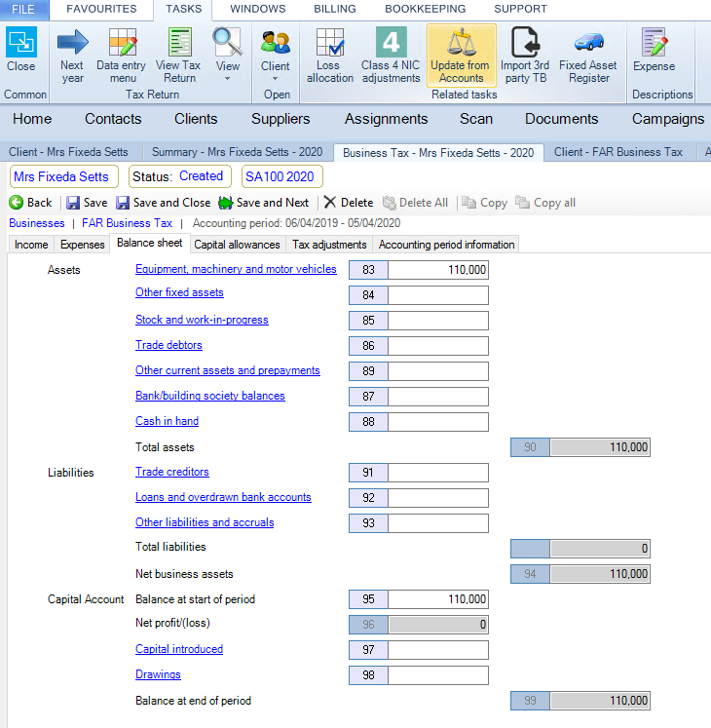
Task: Click box 98 Drawings input field
Action: [x=438, y=675]
